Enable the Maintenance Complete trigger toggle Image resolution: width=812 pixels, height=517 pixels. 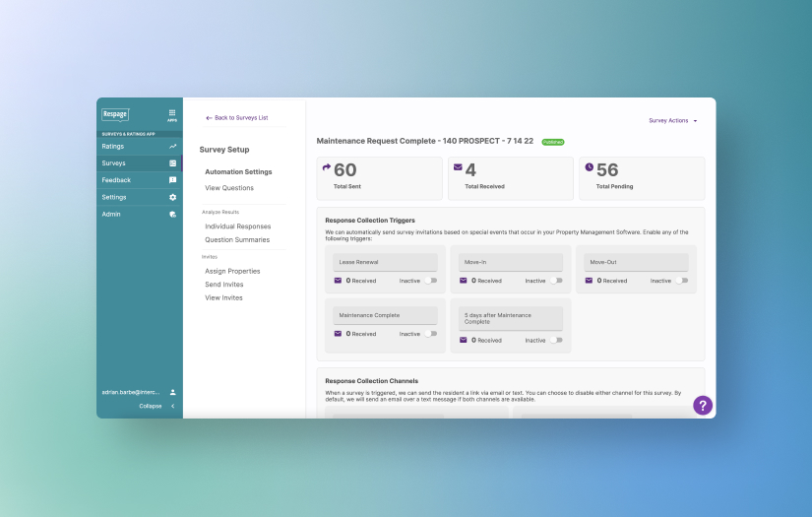[x=431, y=334]
